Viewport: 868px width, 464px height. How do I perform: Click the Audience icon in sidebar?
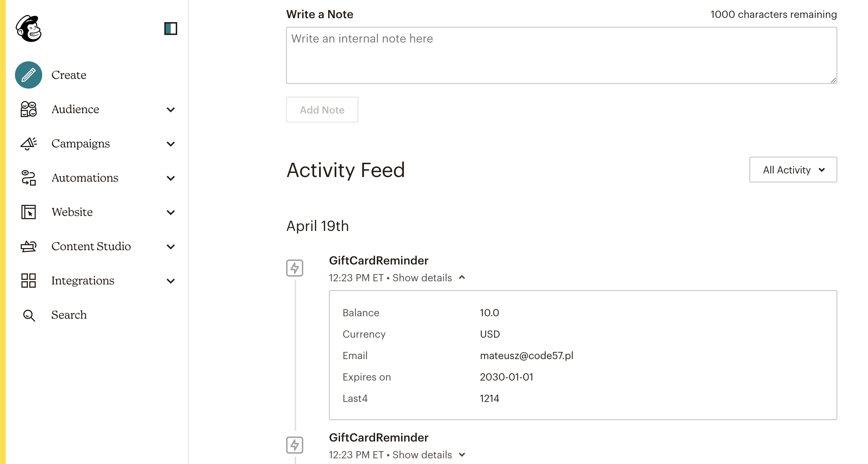(29, 109)
